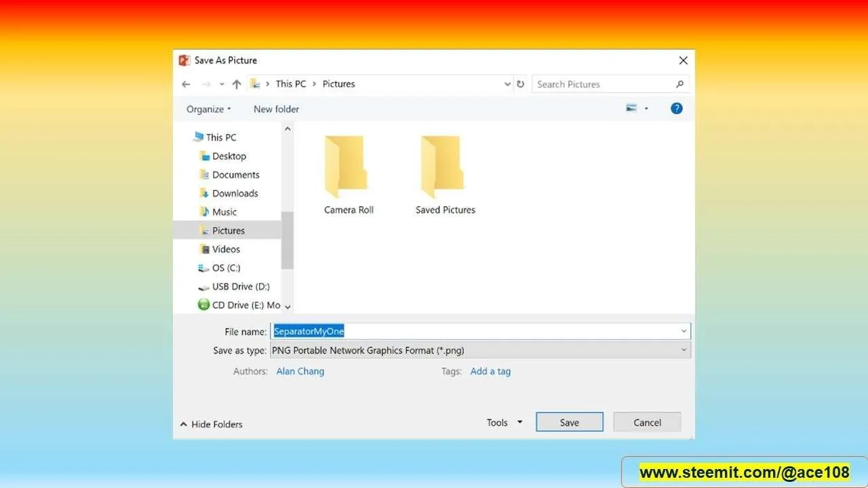Screen dimensions: 868x488
Task: Open the blue Help question mark
Action: 676,108
